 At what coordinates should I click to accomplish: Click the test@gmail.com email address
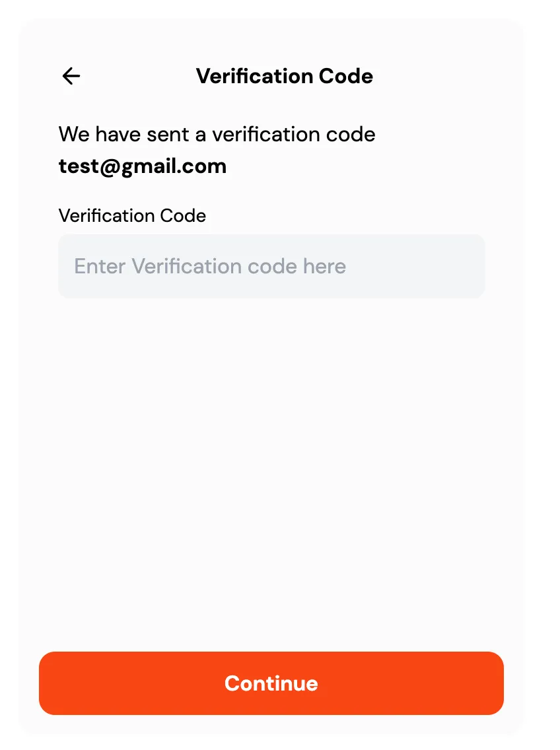point(143,166)
